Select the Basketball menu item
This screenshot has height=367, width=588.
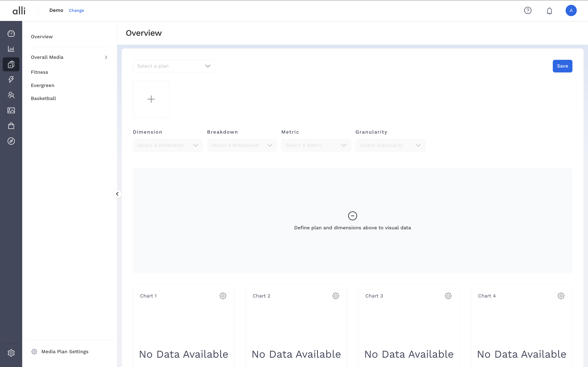pos(43,98)
